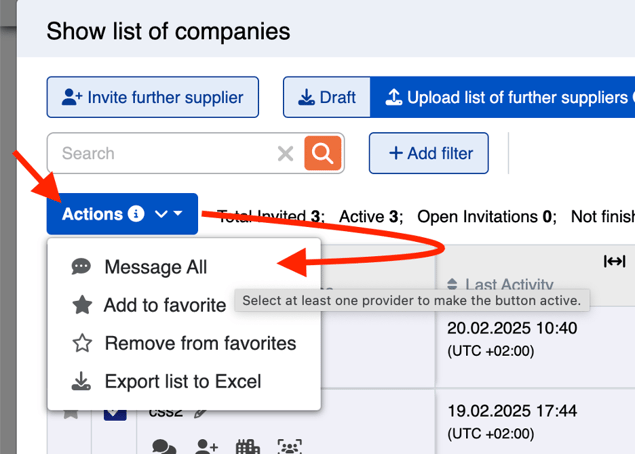Select Message All from the menu

click(156, 267)
